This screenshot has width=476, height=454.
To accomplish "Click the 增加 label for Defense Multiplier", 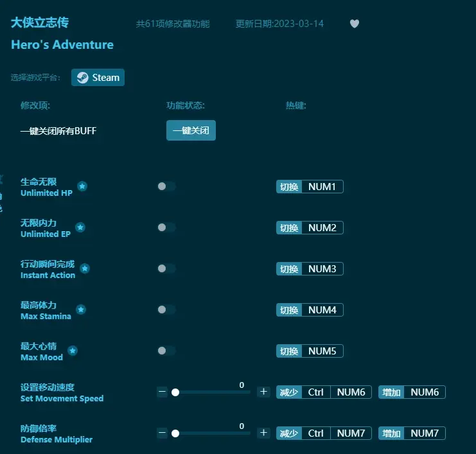I will click(391, 433).
